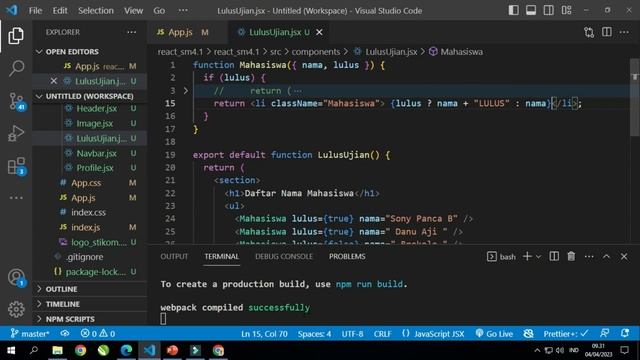Screen dimensions: 640x360
Task: Open the launch profile dropdown next to plus
Action: [538, 257]
